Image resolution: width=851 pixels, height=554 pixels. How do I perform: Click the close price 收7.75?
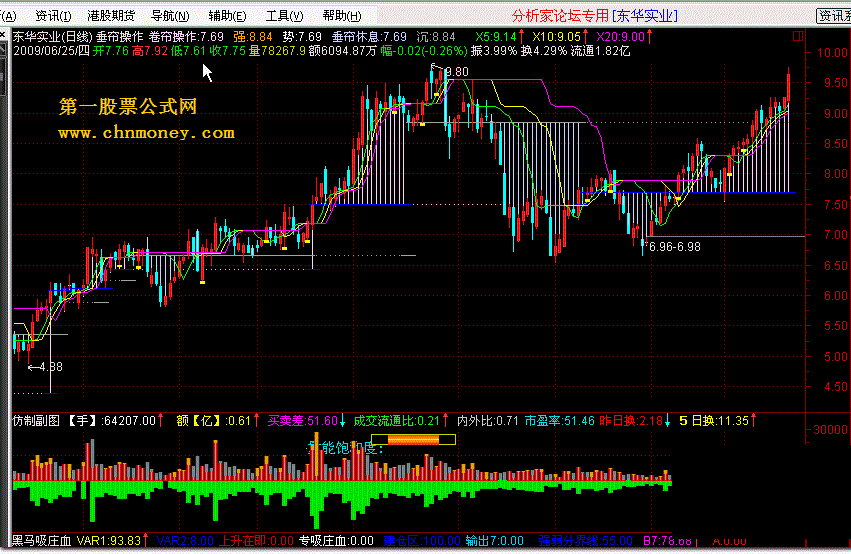228,51
